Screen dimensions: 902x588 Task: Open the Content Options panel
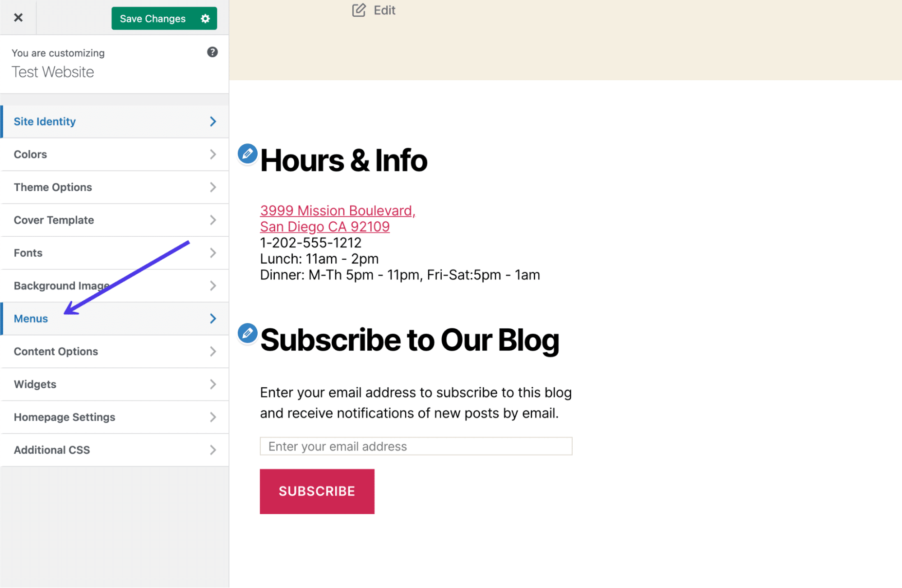tap(115, 351)
